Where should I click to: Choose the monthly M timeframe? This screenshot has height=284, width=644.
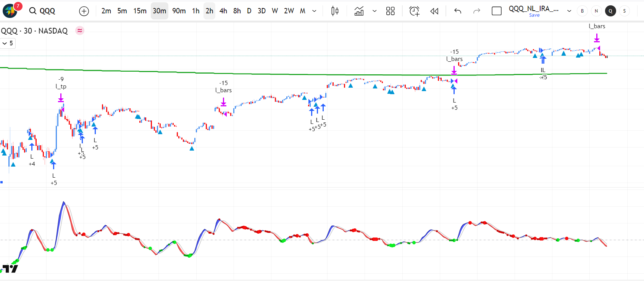[303, 11]
